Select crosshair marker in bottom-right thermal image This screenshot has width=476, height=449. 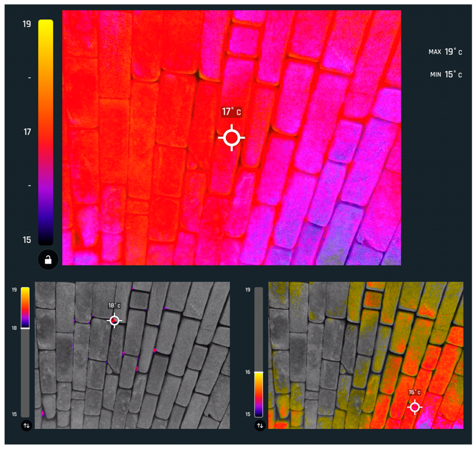415,407
